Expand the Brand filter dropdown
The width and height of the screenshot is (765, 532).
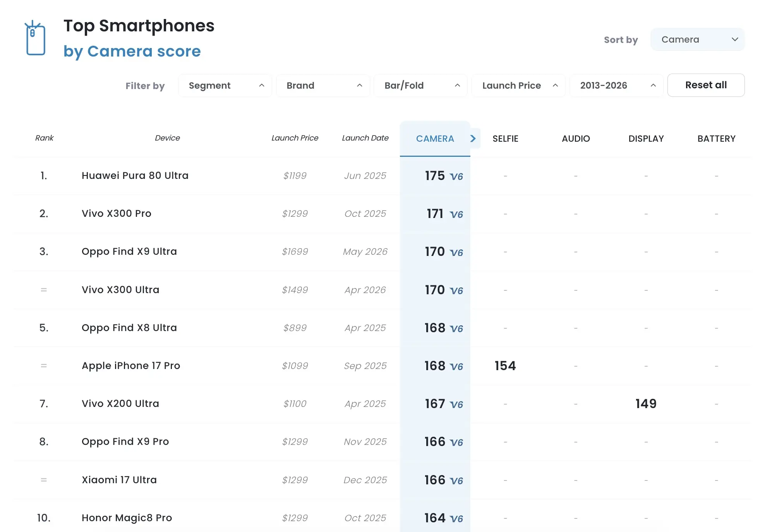(323, 86)
